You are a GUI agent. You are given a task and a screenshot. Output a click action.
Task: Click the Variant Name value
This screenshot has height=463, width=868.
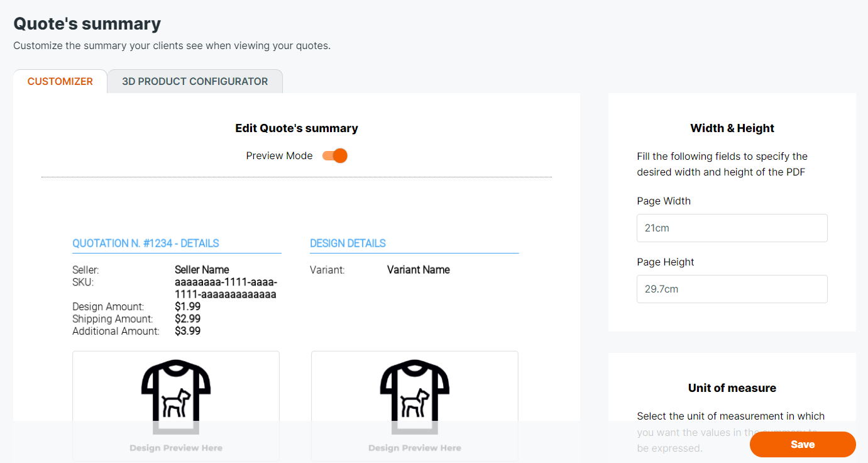[x=419, y=269]
